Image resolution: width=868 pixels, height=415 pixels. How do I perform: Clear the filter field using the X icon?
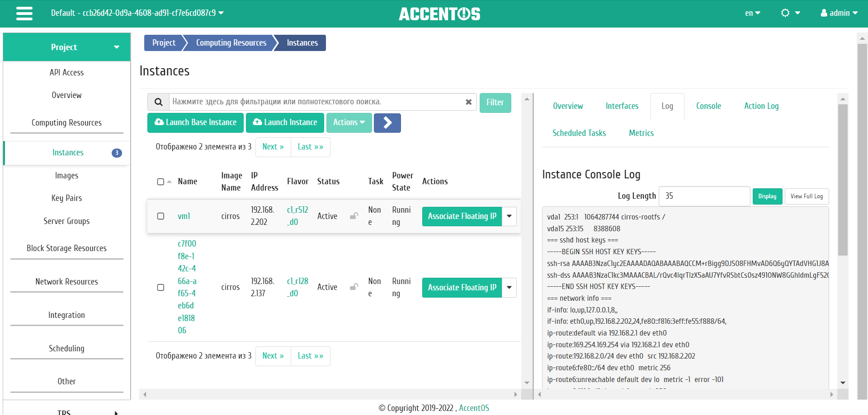[x=469, y=102]
